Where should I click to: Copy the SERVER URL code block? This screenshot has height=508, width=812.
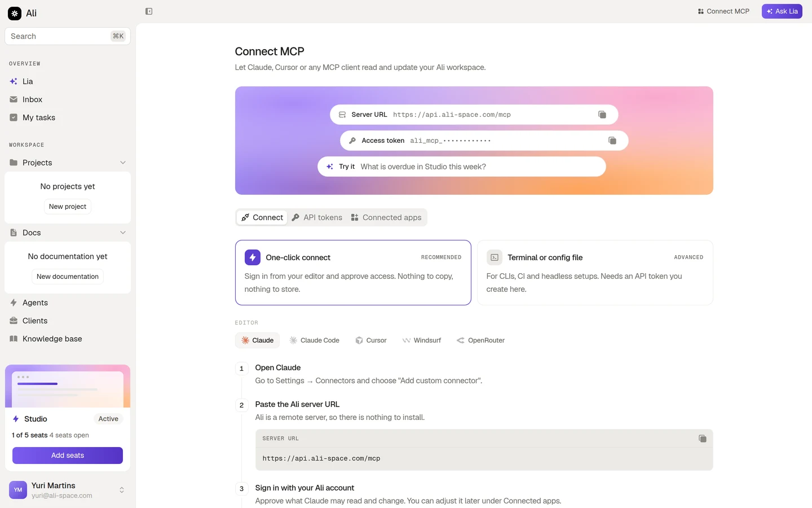(703, 439)
